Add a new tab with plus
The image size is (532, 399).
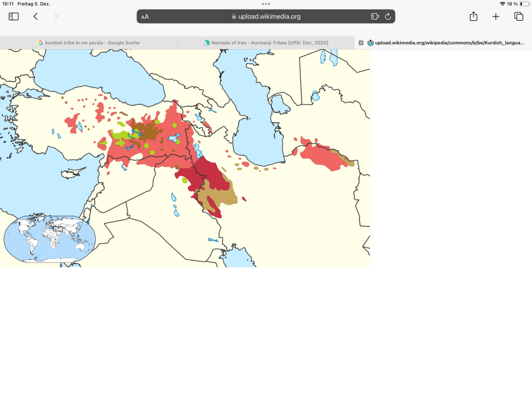point(496,17)
